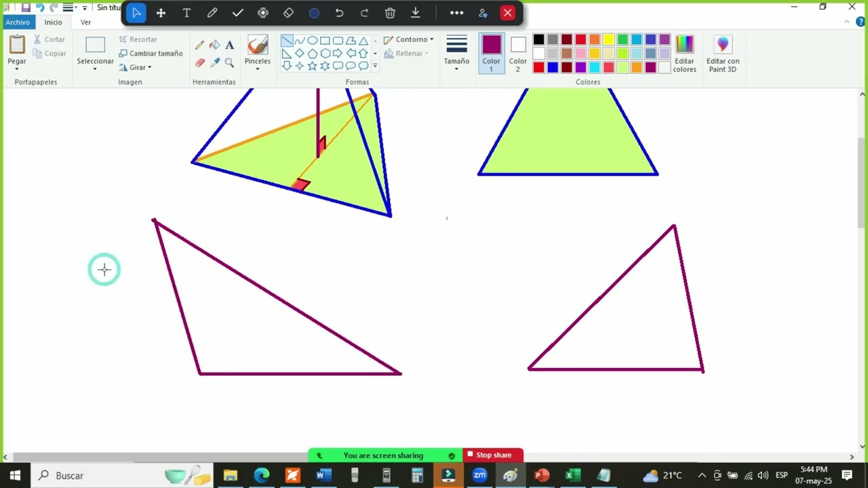Open the Paint Help icon
The height and width of the screenshot is (488, 868).
pos(859,22)
